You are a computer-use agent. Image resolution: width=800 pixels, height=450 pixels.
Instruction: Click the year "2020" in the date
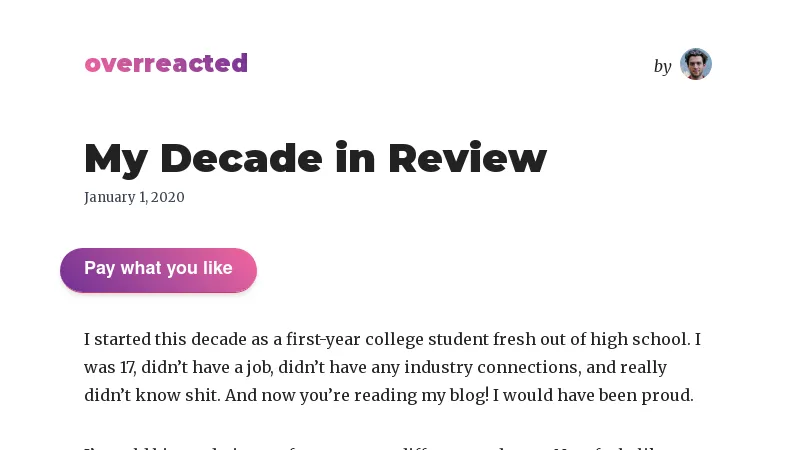pyautogui.click(x=168, y=197)
